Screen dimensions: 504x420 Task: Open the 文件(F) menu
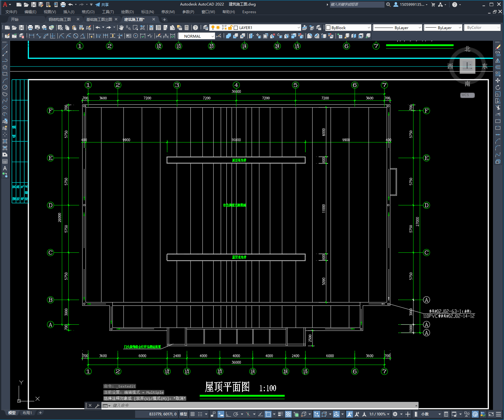11,12
